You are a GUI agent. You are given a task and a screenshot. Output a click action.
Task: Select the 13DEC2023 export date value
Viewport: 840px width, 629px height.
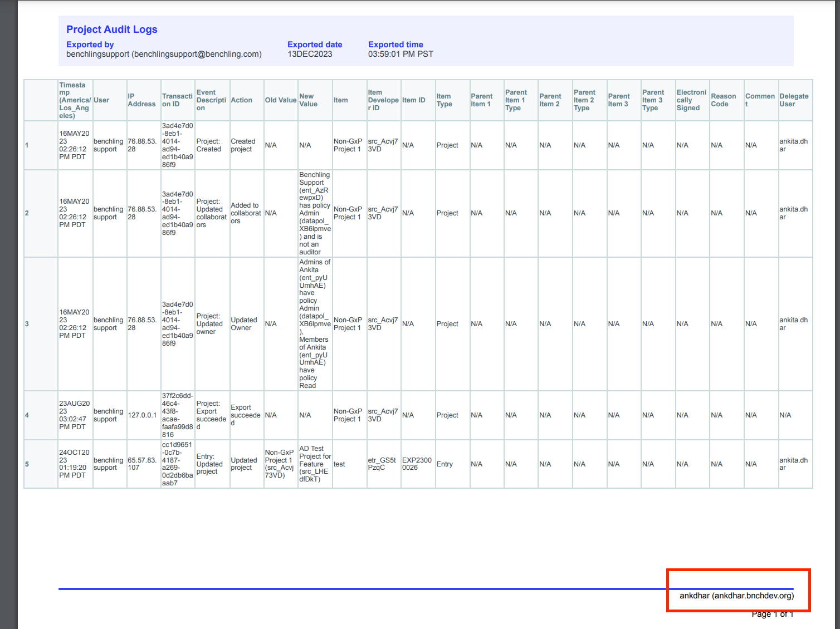(310, 54)
